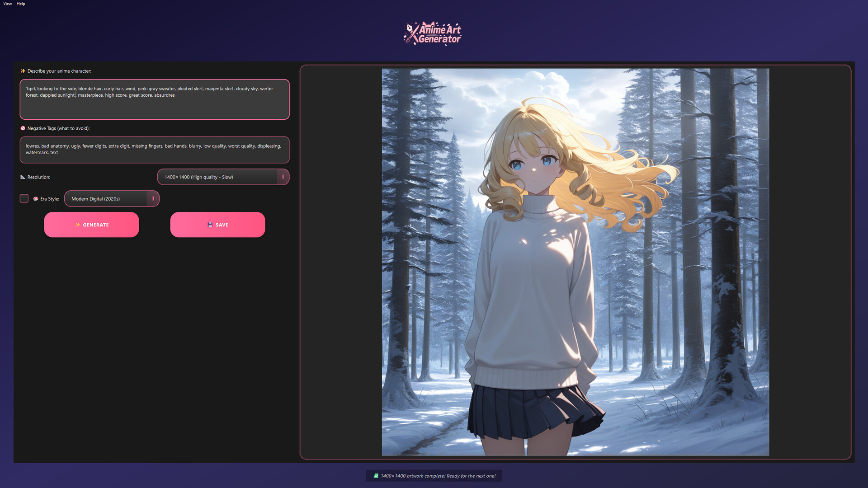Click the floppy disk icon on the SAVE button

[x=209, y=225]
